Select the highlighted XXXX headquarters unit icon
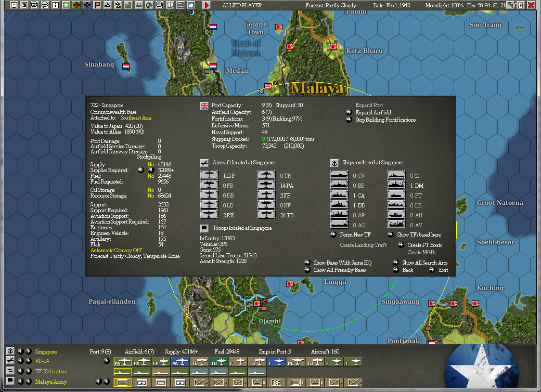Image resolution: width=541 pixels, height=392 pixels. pyautogui.click(x=122, y=382)
